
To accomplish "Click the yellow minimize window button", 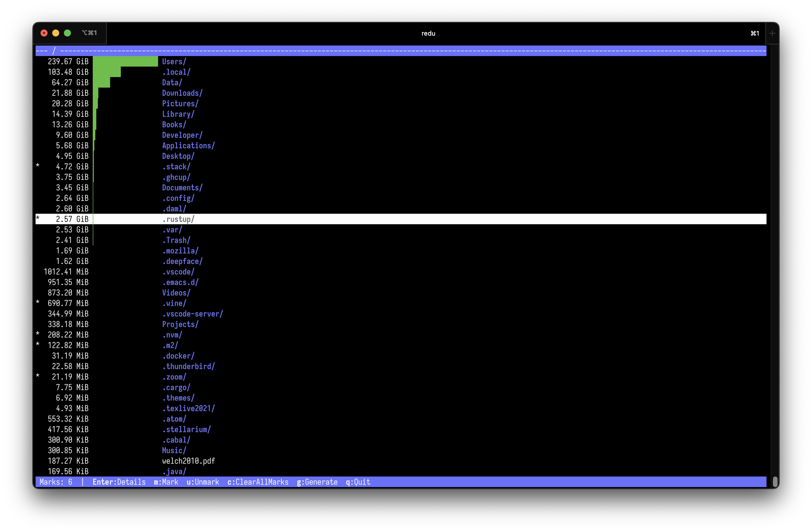I will pyautogui.click(x=56, y=33).
